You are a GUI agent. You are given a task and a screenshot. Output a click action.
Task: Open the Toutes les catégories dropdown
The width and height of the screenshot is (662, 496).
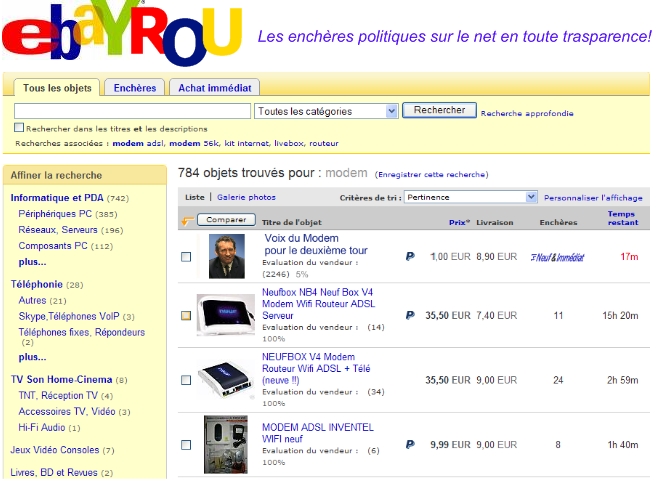[326, 111]
